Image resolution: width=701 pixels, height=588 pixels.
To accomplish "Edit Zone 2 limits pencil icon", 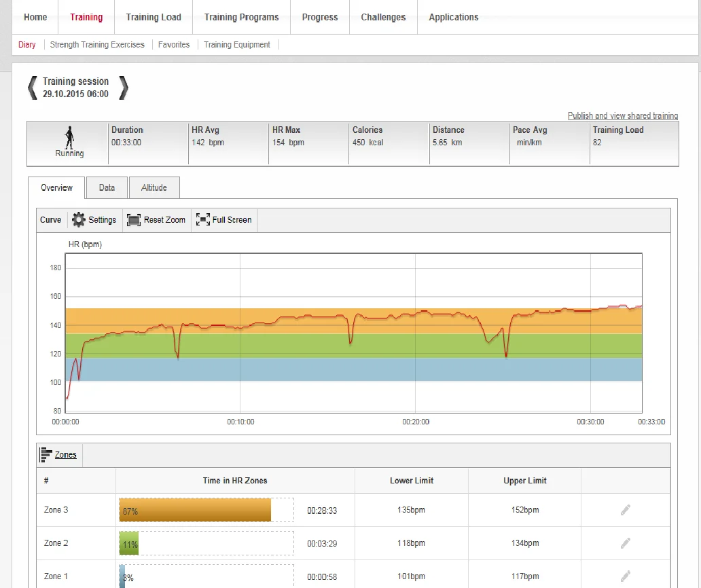I will click(x=625, y=543).
